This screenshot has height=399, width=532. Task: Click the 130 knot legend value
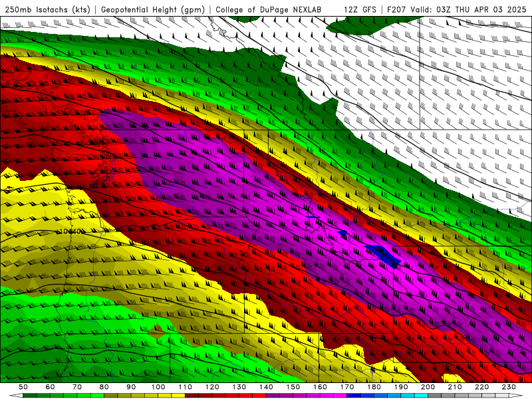(239, 387)
